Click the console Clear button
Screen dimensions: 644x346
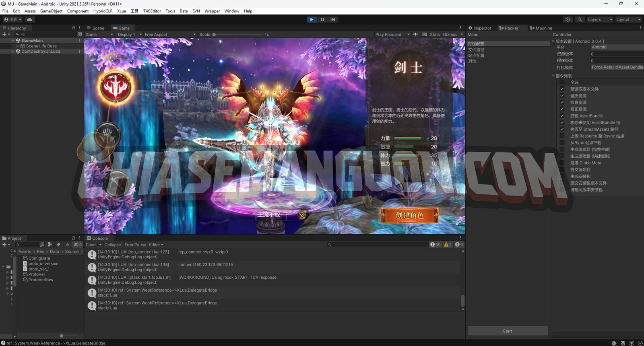click(91, 245)
